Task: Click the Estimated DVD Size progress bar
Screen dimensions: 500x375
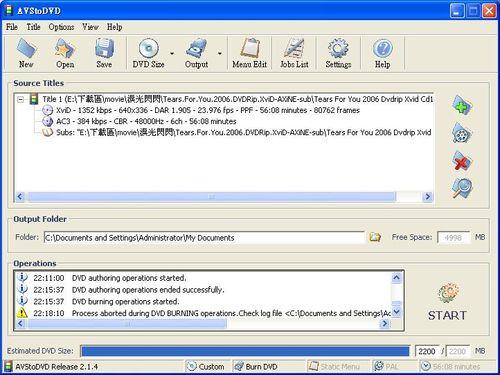Action: pos(245,351)
